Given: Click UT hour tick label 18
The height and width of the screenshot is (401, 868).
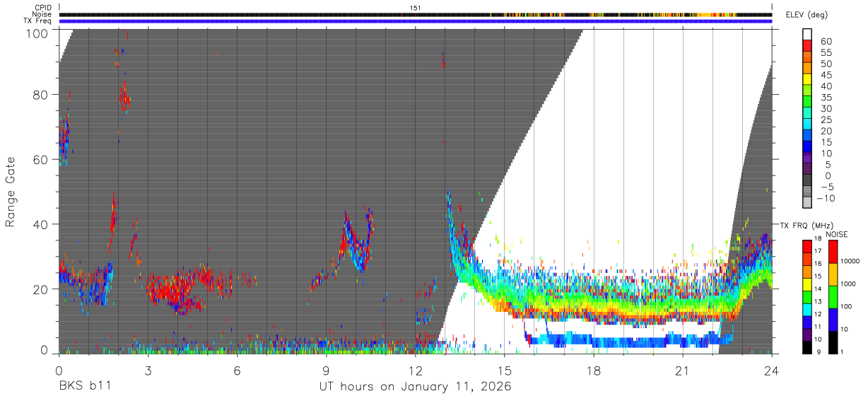Looking at the screenshot, I should tap(593, 370).
